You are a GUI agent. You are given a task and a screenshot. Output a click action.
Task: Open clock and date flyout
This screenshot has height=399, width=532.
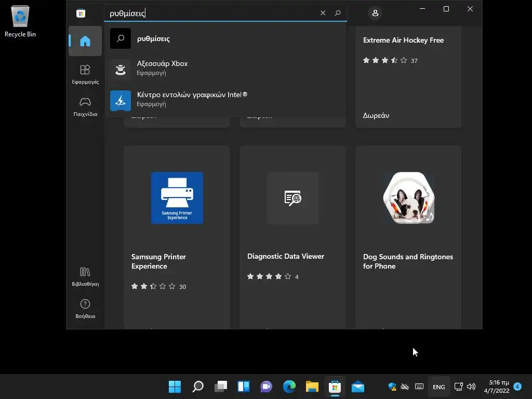(x=497, y=387)
